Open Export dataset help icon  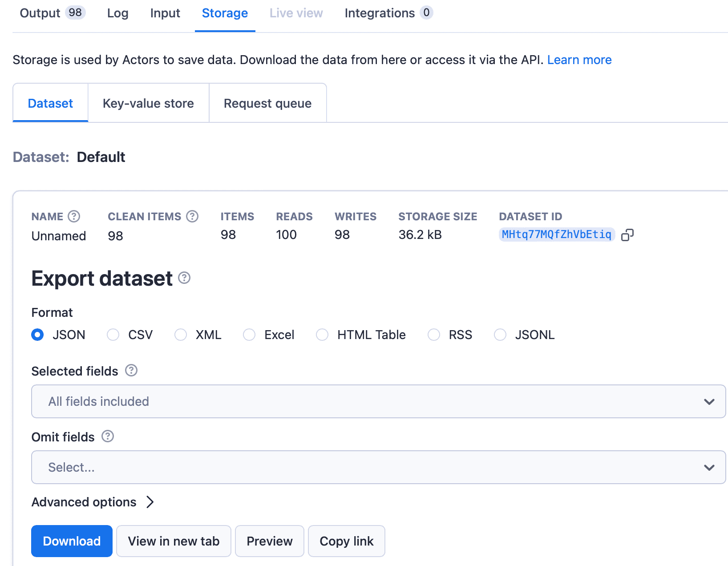(184, 278)
